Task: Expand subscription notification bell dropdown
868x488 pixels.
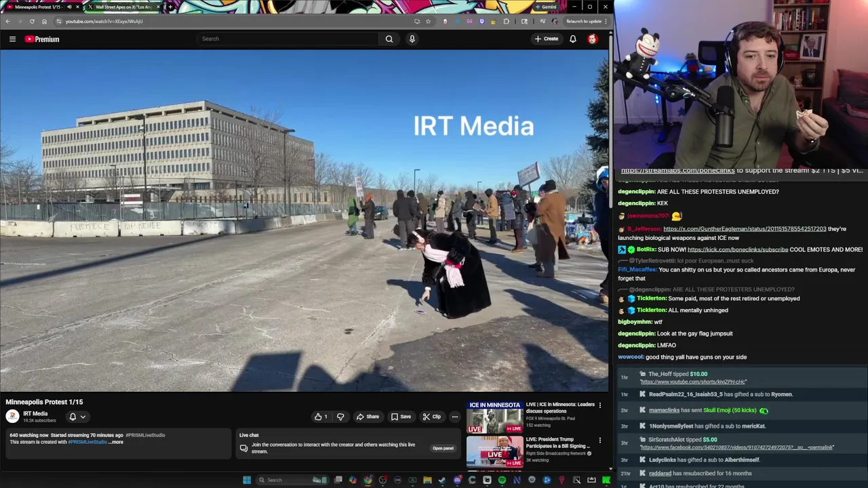Action: tap(77, 417)
